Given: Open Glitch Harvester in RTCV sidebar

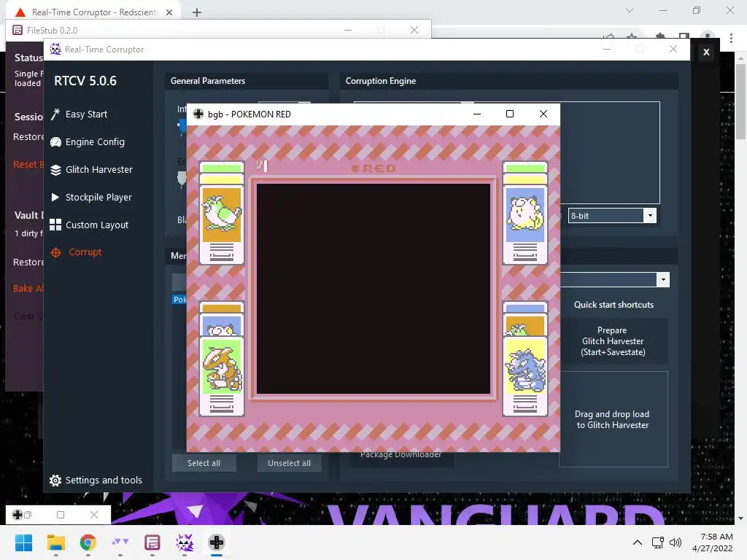Looking at the screenshot, I should point(98,169).
